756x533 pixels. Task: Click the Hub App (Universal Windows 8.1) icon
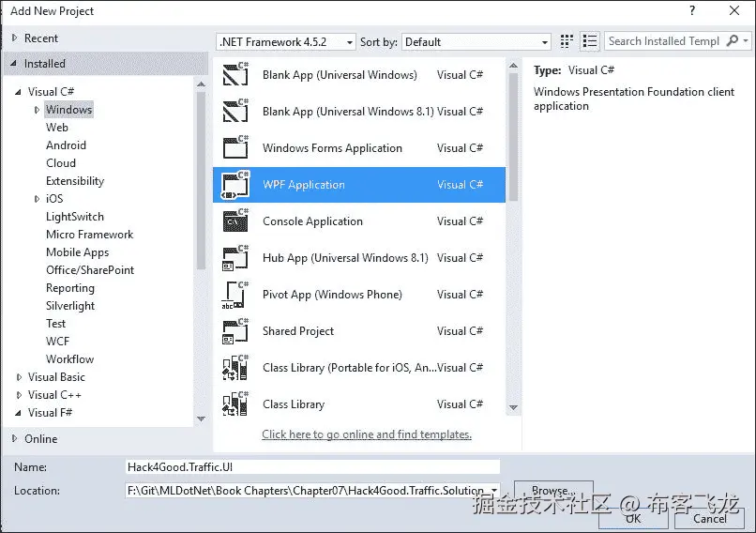[x=235, y=257]
